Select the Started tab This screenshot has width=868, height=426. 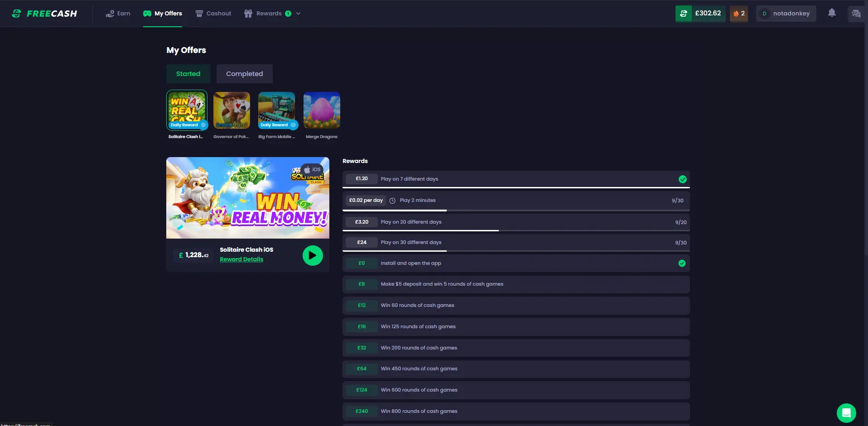pyautogui.click(x=188, y=74)
